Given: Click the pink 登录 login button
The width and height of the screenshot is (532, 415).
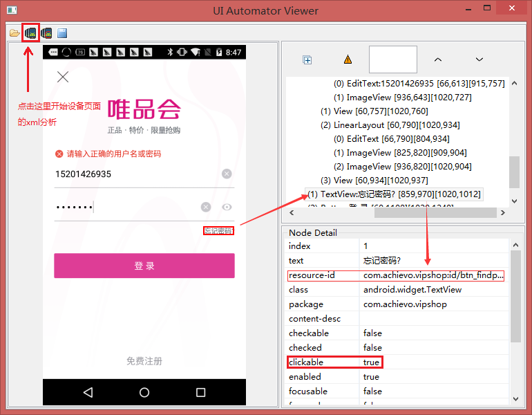Looking at the screenshot, I should point(144,266).
